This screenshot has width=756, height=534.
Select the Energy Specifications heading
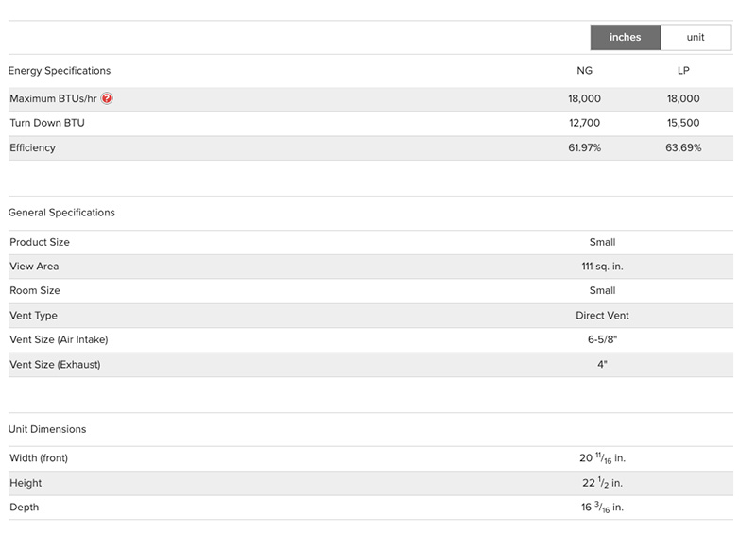[x=60, y=71]
